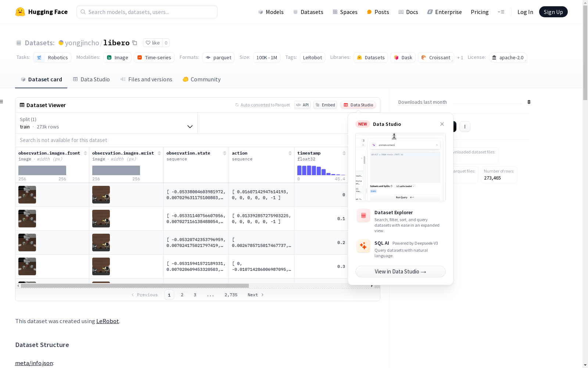Focus the search models input field
The image size is (588, 368).
tap(147, 12)
